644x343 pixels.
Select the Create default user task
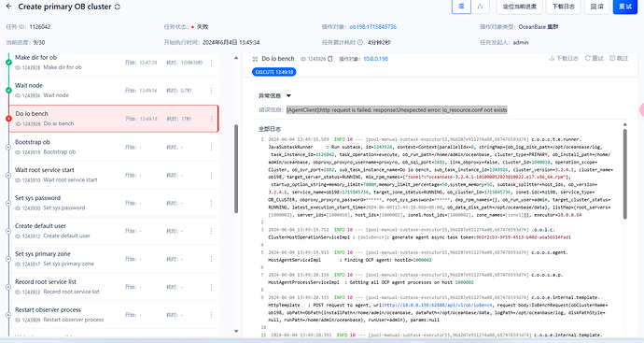[114, 231]
